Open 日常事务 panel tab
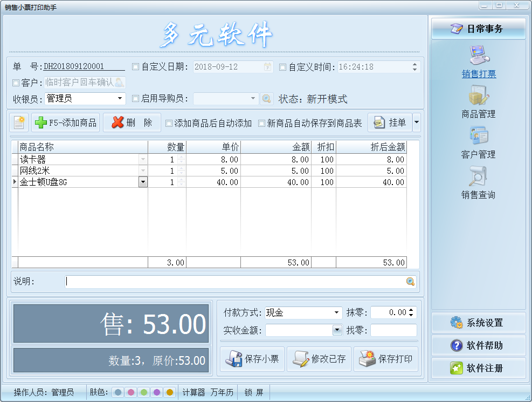The width and height of the screenshot is (532, 402). click(479, 29)
